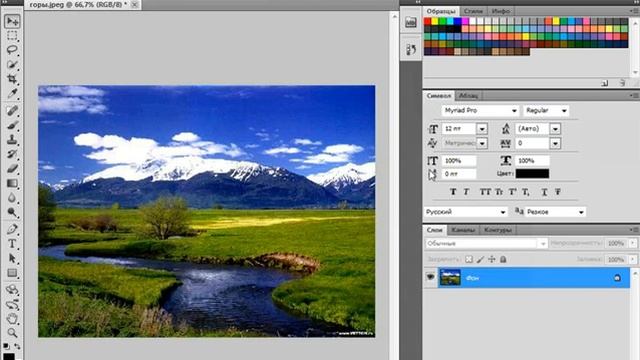
Task: Reset default foreground and background colors
Action: pyautogui.click(x=6, y=346)
